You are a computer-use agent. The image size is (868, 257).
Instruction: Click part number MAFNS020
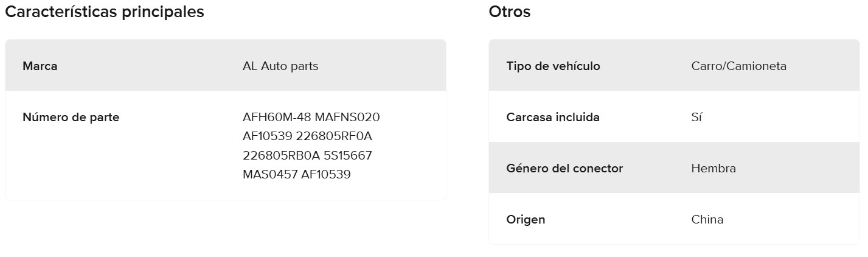click(x=347, y=117)
